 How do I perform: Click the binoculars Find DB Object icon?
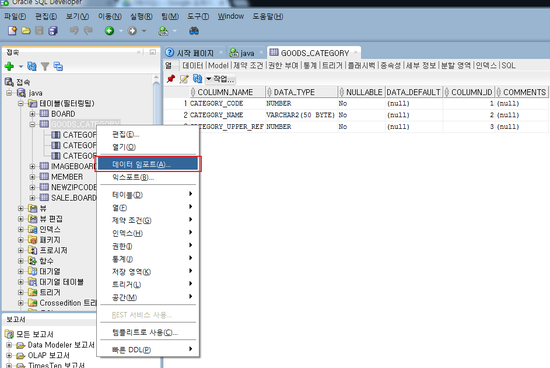(194, 31)
